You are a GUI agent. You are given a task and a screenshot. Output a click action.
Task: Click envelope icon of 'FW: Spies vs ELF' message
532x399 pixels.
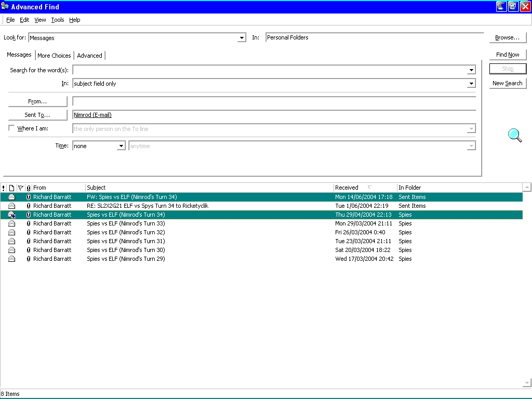(x=11, y=197)
